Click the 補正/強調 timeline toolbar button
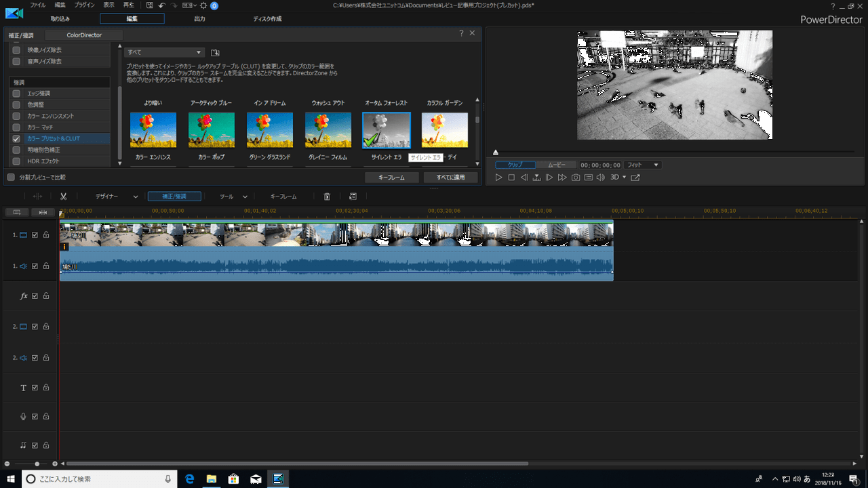 point(174,197)
